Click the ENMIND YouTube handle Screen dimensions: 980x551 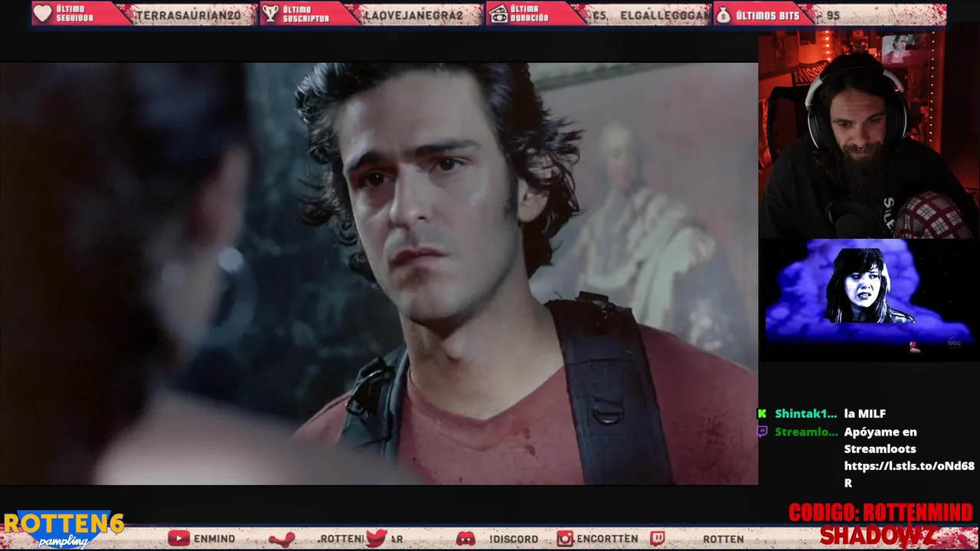coord(214,539)
